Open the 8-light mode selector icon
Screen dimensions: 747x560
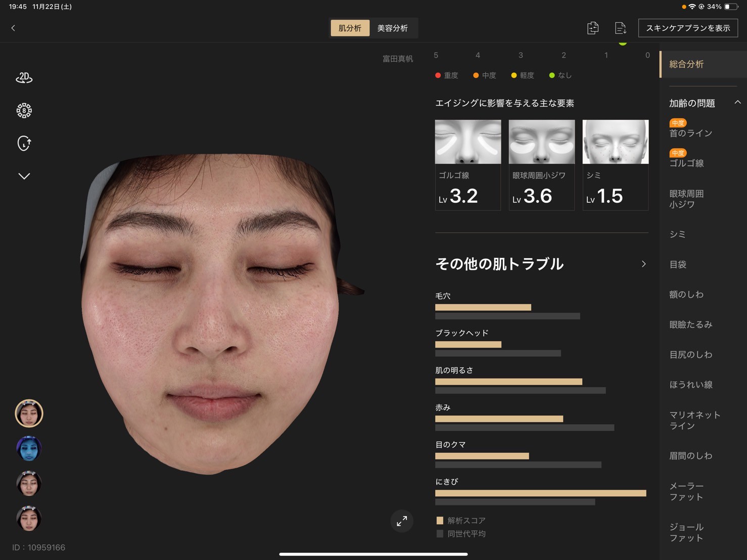(24, 111)
